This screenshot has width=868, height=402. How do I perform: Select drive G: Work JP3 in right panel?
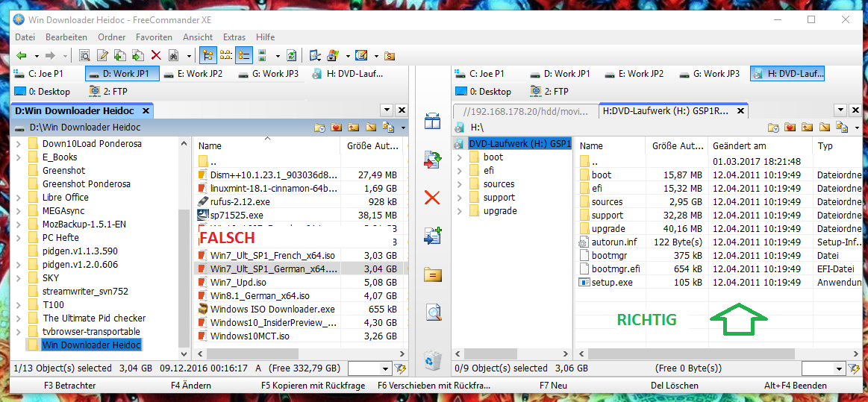[x=710, y=74]
